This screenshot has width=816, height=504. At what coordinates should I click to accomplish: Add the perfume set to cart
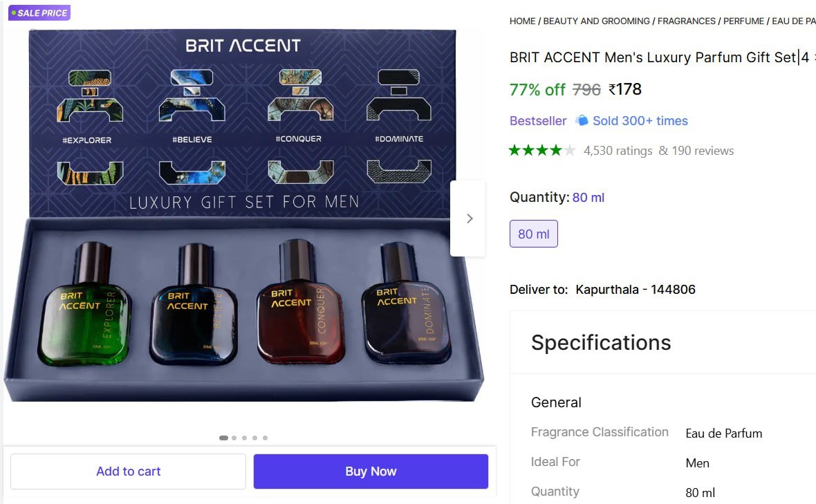128,472
